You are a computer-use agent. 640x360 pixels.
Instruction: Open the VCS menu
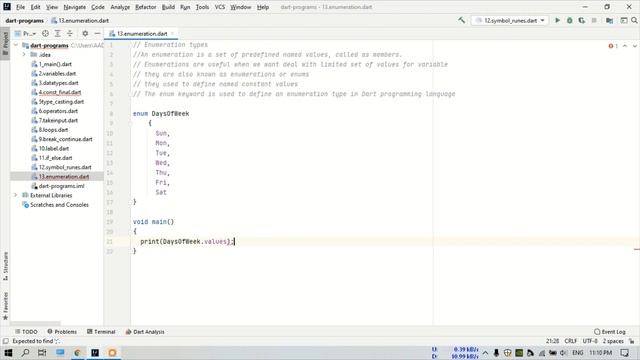click(220, 7)
